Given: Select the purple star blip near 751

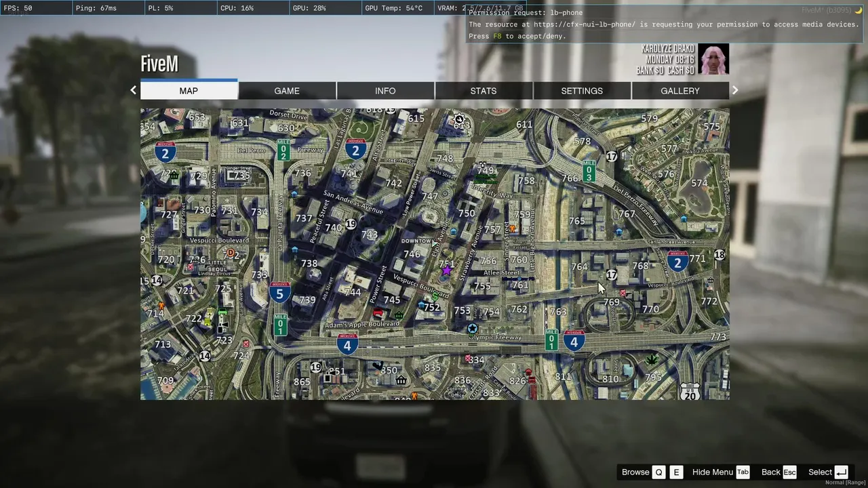Looking at the screenshot, I should [446, 270].
